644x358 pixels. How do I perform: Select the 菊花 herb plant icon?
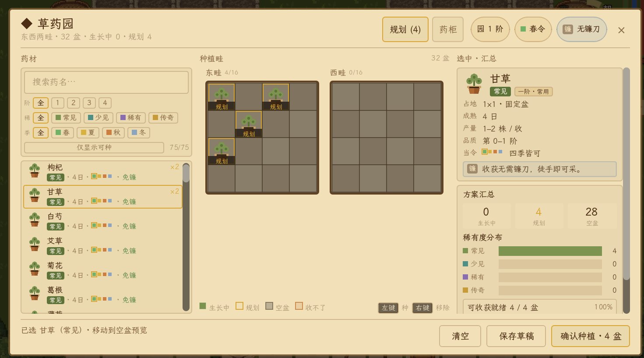click(35, 269)
